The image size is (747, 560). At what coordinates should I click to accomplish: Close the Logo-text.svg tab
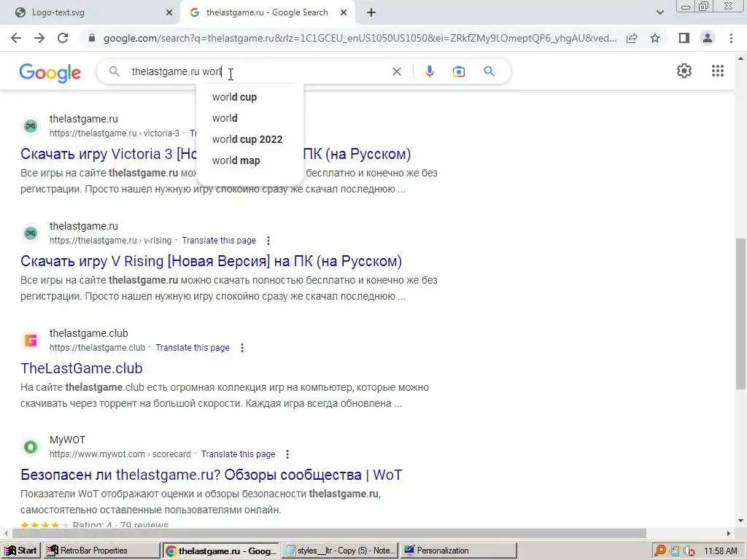[169, 12]
